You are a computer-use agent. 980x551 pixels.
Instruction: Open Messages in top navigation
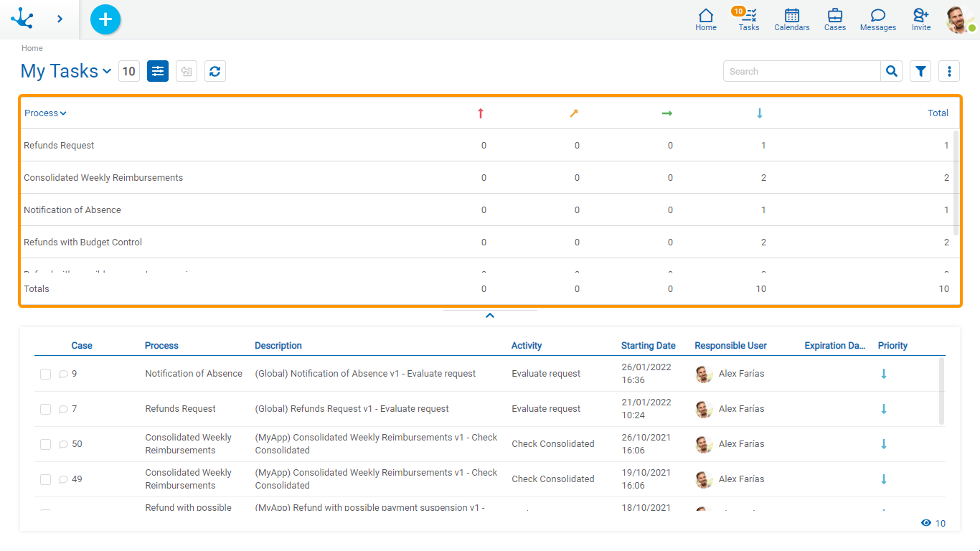(x=878, y=19)
